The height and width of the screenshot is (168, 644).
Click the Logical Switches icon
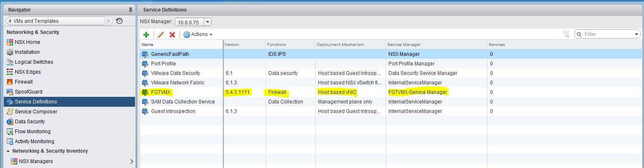click(10, 62)
